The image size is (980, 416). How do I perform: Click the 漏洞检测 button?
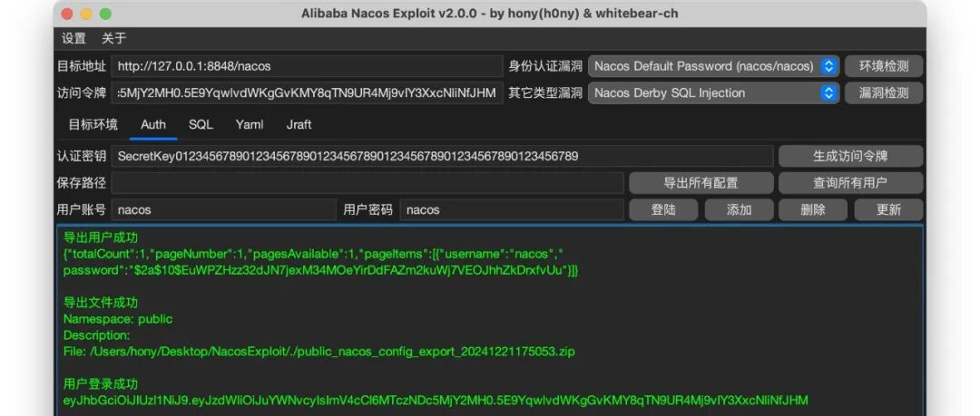click(884, 93)
